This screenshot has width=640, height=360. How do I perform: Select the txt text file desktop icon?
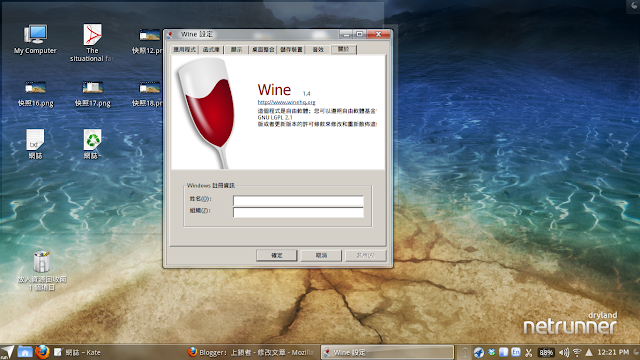click(x=35, y=144)
